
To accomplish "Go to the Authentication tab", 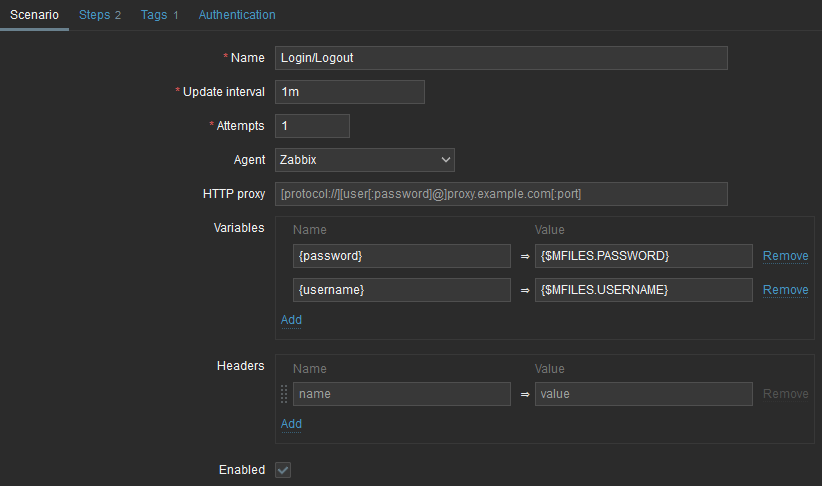I will (x=237, y=15).
